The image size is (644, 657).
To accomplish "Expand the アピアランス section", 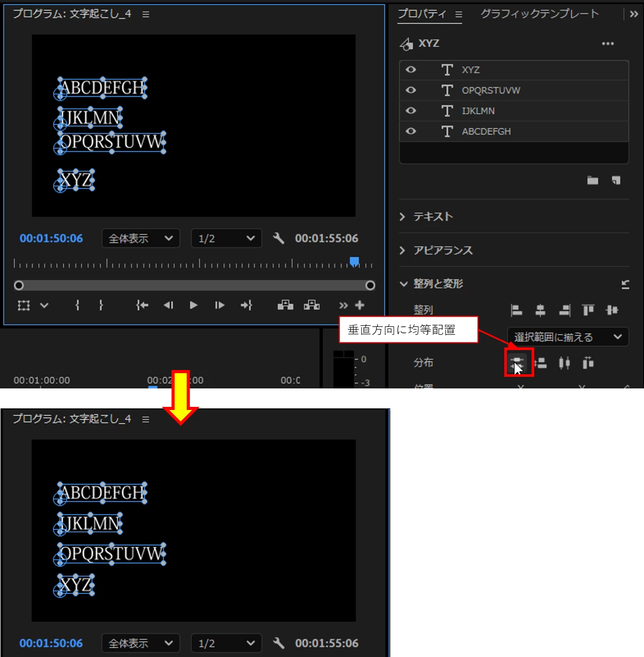I will tap(402, 250).
